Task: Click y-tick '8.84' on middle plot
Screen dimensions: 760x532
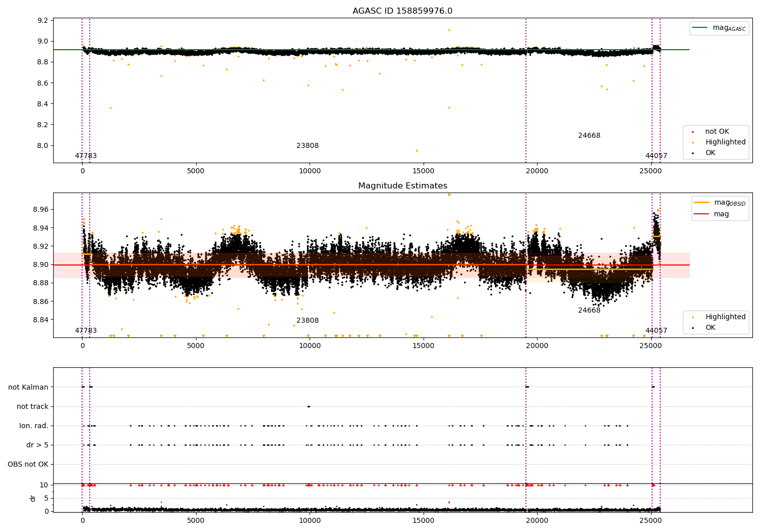Action: (42, 320)
